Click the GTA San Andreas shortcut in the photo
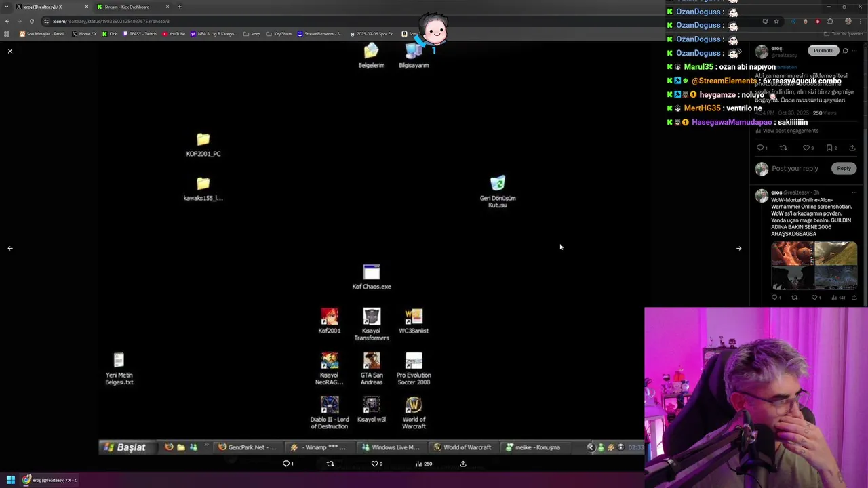Image resolution: width=868 pixels, height=488 pixels. point(372,369)
